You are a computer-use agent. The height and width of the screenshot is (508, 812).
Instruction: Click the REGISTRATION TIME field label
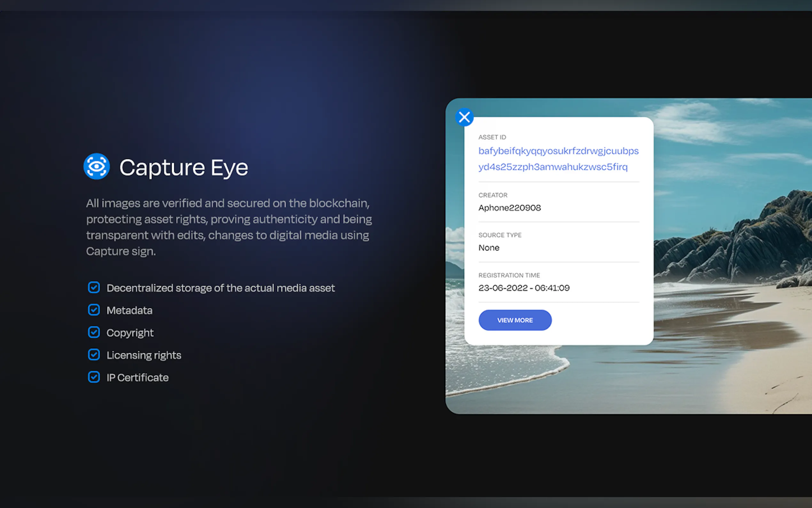(509, 275)
